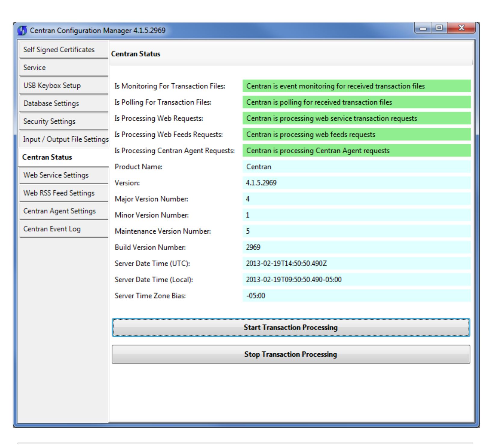Click the 'Is Monitoring For Transaction Files:' label
This screenshot has height=448, width=491.
coord(170,86)
